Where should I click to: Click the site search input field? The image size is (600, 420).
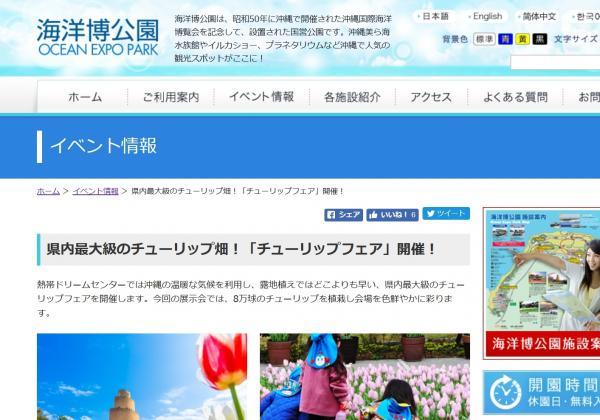tap(555, 62)
